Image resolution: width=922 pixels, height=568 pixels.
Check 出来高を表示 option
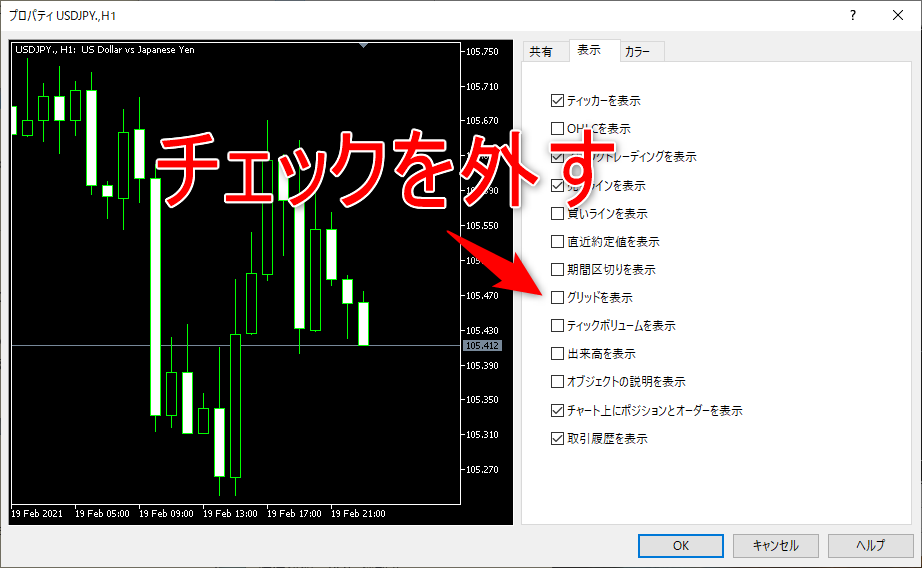click(x=557, y=353)
